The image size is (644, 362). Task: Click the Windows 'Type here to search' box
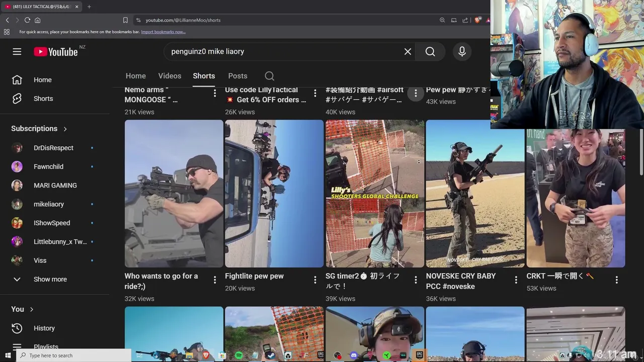[73, 355]
